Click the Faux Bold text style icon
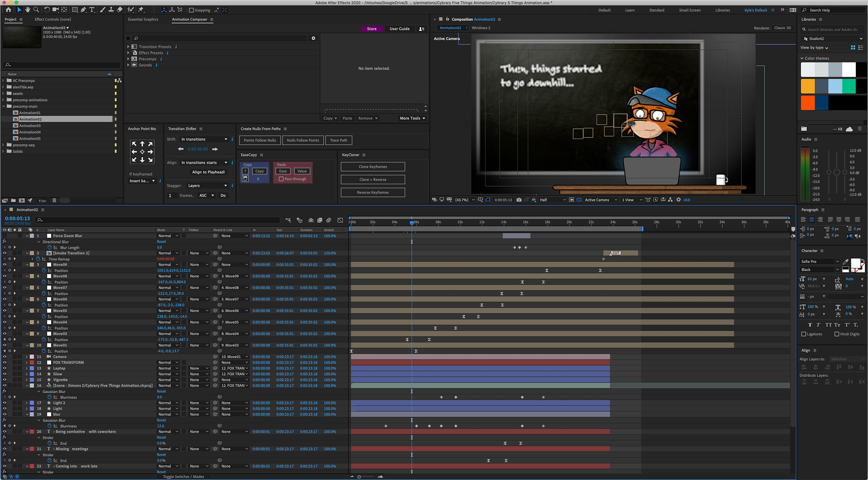868x480 pixels. click(x=810, y=325)
